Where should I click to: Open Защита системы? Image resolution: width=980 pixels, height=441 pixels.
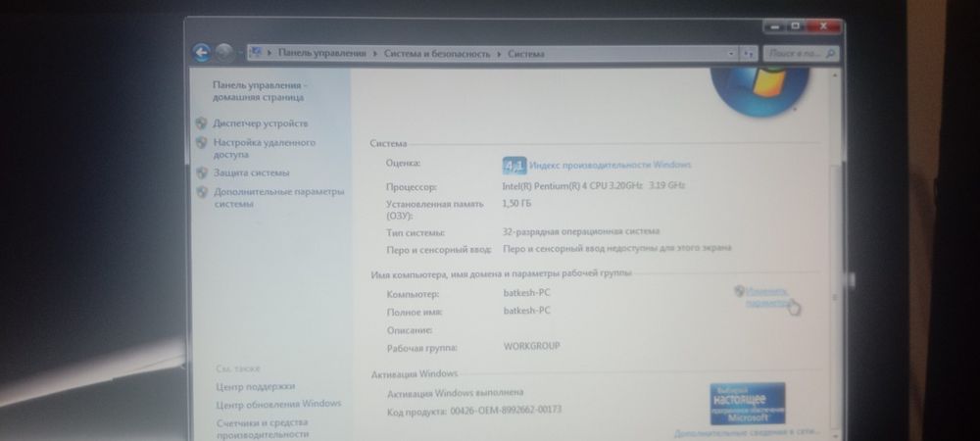click(x=251, y=172)
